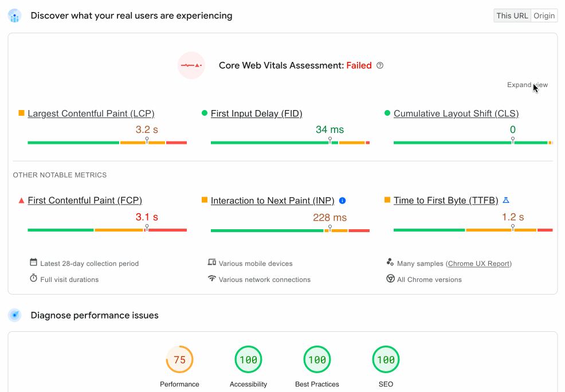Expand view of the Core Web Vitals
Screen dimensions: 565x392
(x=527, y=85)
